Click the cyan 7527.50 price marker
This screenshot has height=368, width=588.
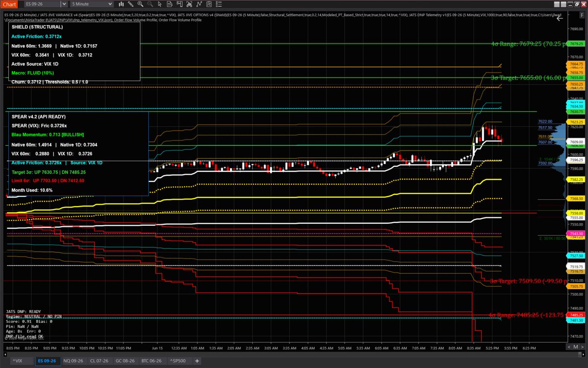[575, 256]
